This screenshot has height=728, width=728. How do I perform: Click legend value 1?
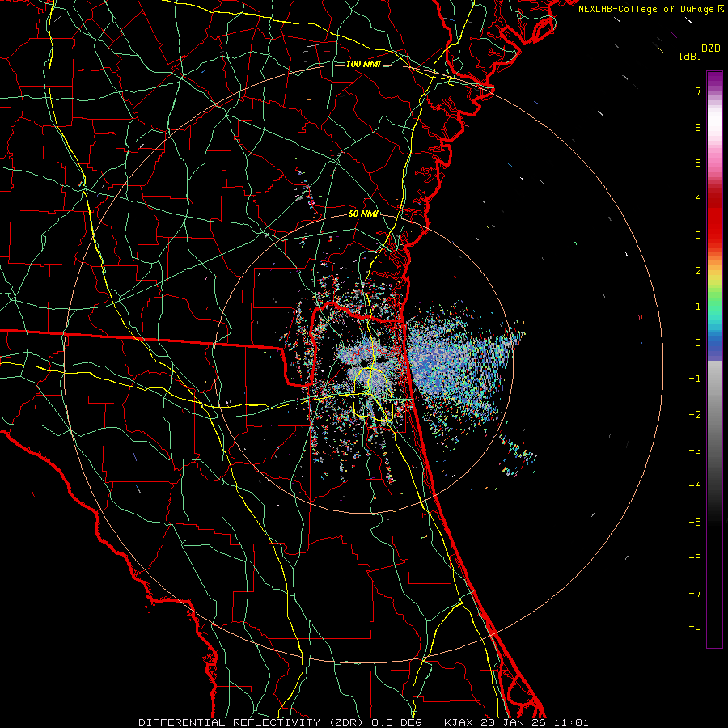pos(698,307)
